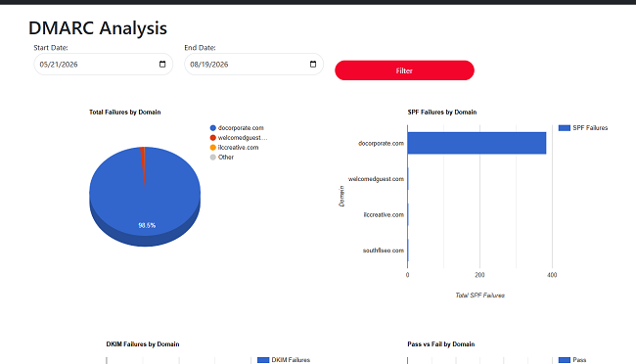The height and width of the screenshot is (364, 636).
Task: Click the ilccreative.com bar chart axis label
Action: [384, 214]
